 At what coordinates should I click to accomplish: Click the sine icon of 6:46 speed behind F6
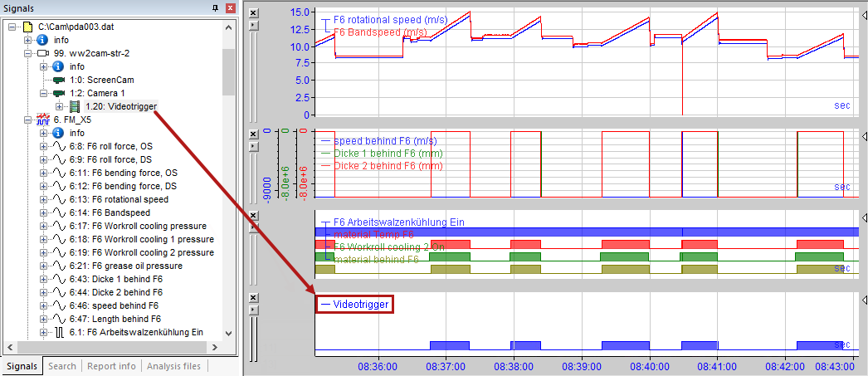coord(59,305)
